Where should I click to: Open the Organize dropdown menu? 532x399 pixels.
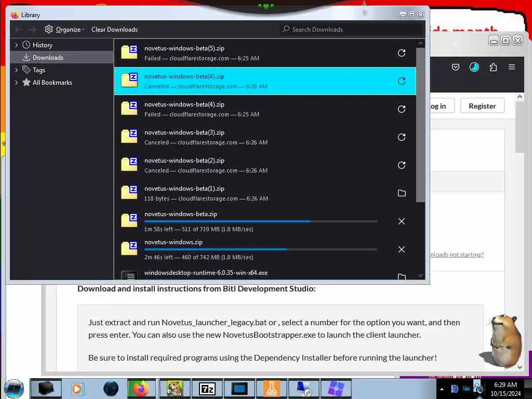(64, 30)
